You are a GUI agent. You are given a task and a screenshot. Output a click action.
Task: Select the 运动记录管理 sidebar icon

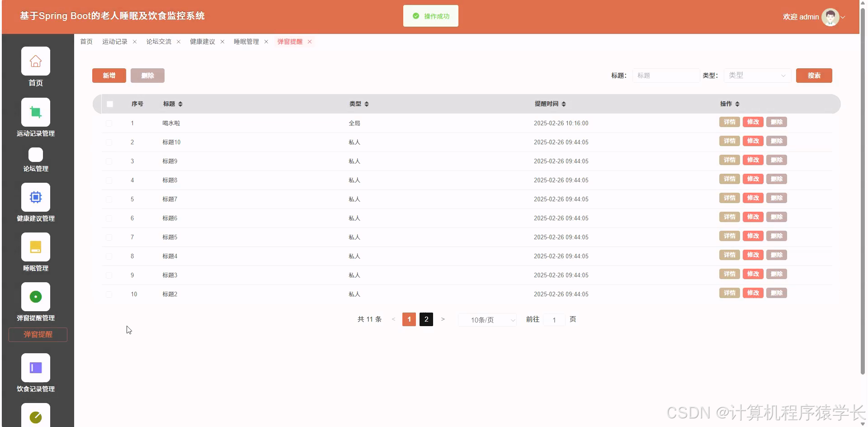pos(35,111)
